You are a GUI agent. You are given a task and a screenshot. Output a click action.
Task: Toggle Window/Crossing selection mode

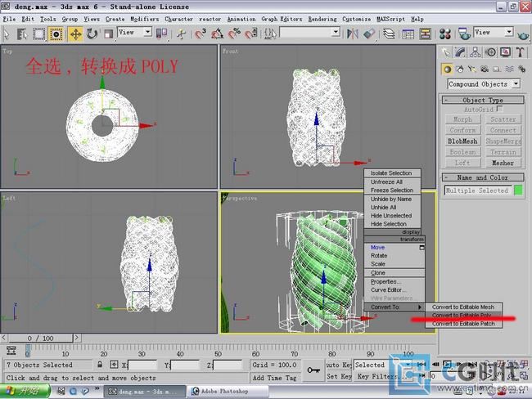pyautogui.click(x=56, y=34)
